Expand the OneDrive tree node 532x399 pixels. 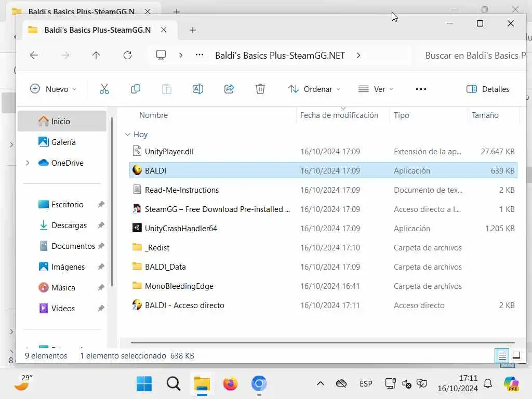pos(28,163)
